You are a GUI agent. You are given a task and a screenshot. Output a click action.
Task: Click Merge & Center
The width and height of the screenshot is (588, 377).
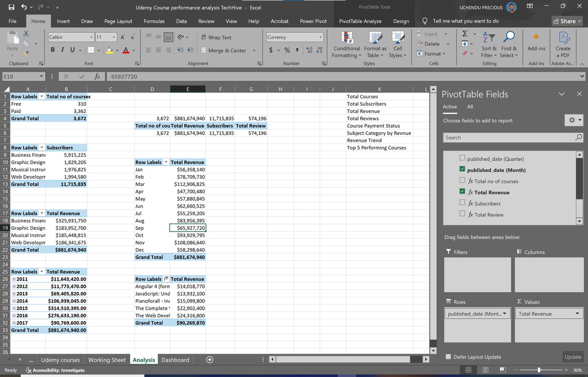(223, 50)
